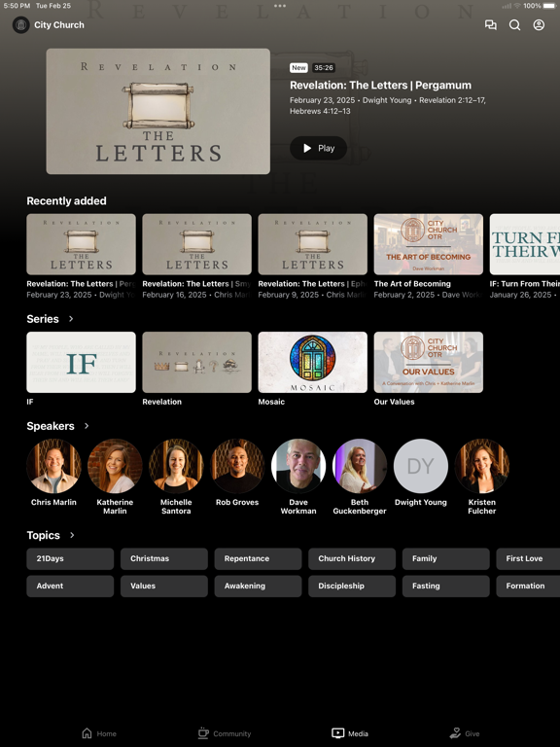This screenshot has height=747, width=560.
Task: Select Beth Guckenberger's avatar
Action: tap(360, 466)
